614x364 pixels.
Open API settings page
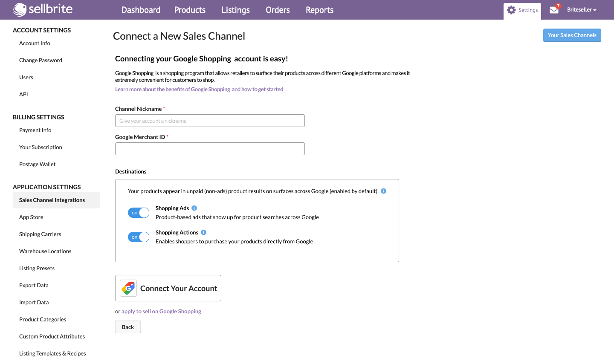click(23, 94)
